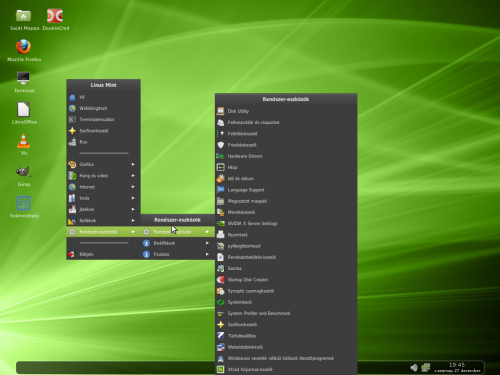Expand the Beállítások submenu arrow
Viewport: 500px width, 375px height.
pyautogui.click(x=207, y=243)
